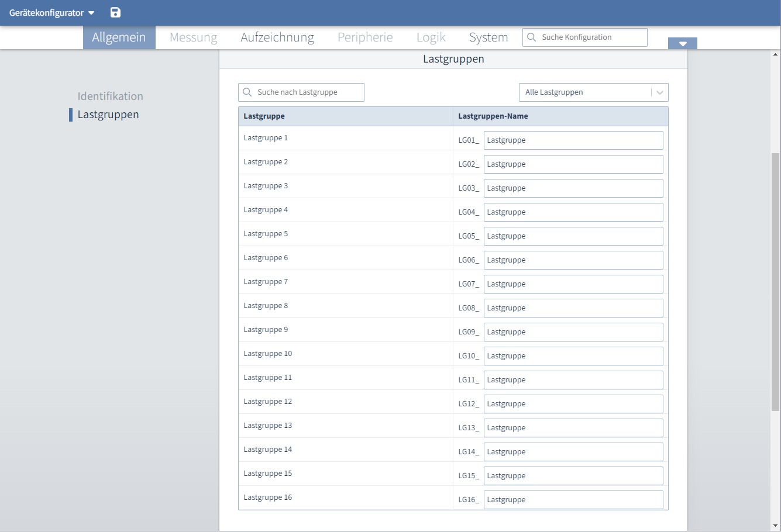Image resolution: width=781 pixels, height=532 pixels.
Task: Click the Lastgruppe 1 row label
Action: pos(266,137)
